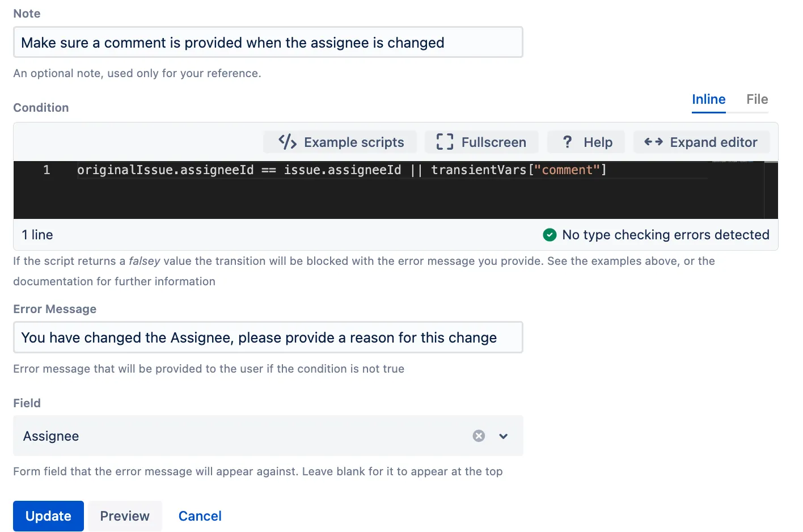Click the 'Form field that the error message' hint
Image resolution: width=803 pixels, height=532 pixels.
point(258,471)
